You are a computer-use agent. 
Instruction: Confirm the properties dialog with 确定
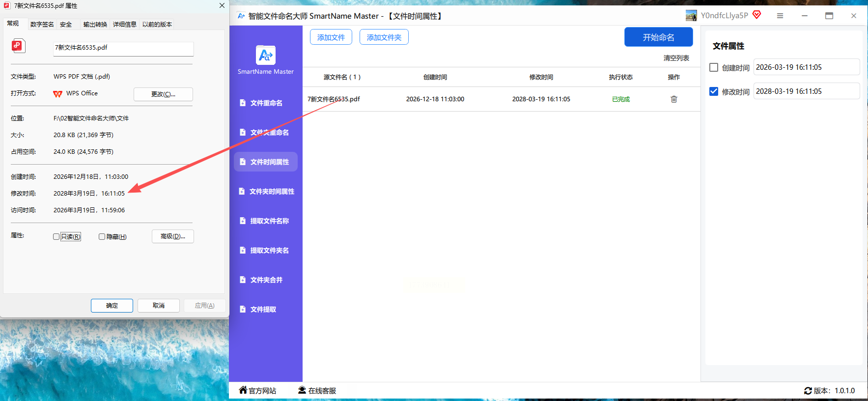(112, 306)
